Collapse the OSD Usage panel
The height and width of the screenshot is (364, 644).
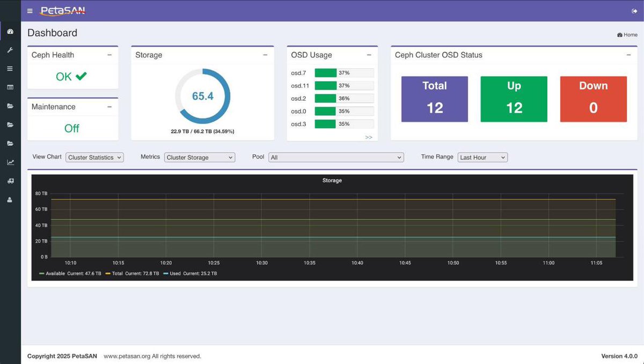[369, 55]
